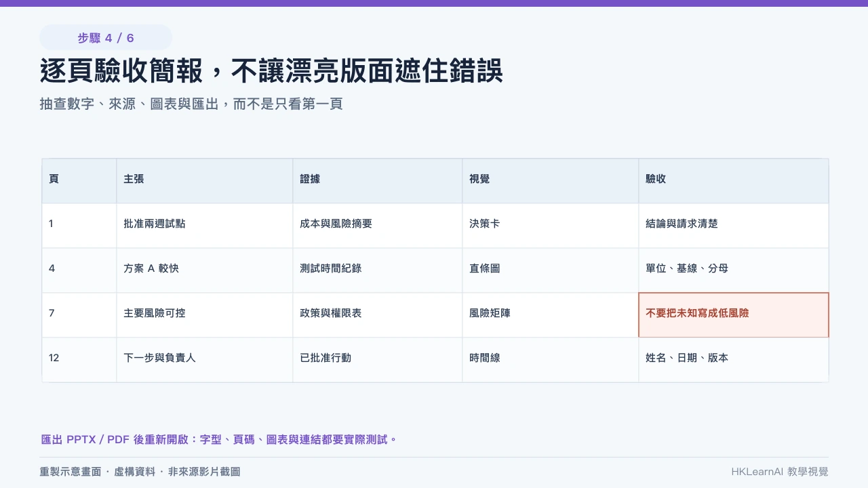Click the 政策與權限表 cell
Viewport: 868px width, 488px height.
(378, 315)
